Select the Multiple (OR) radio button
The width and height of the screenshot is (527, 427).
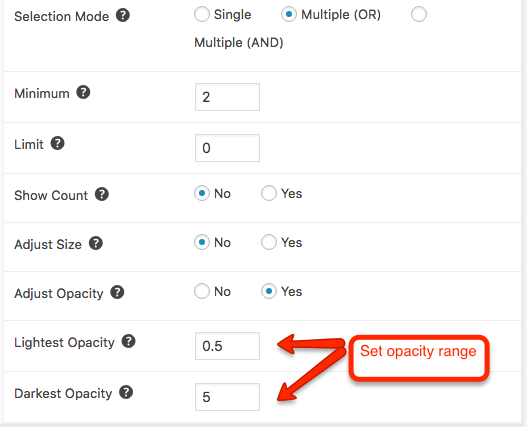(x=289, y=14)
